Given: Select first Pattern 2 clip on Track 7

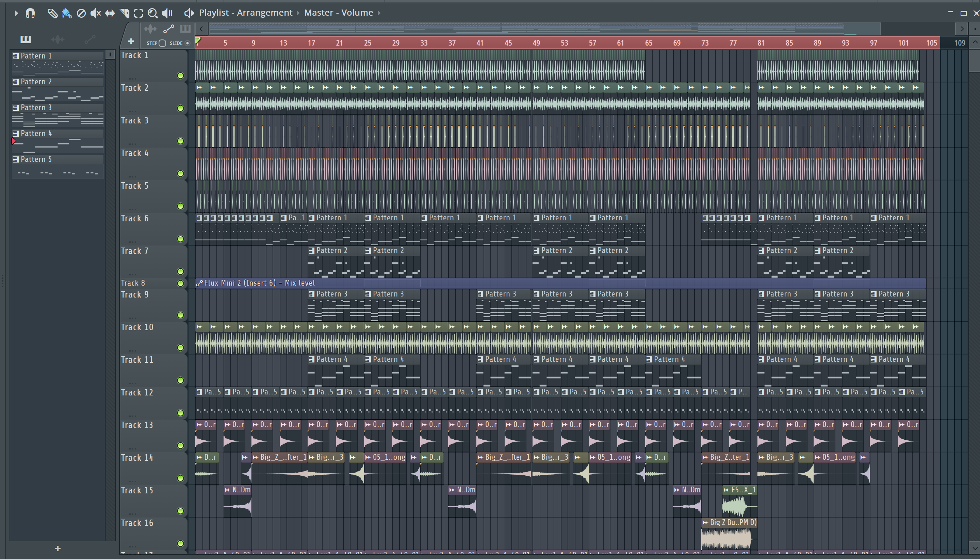Looking at the screenshot, I should [336, 261].
